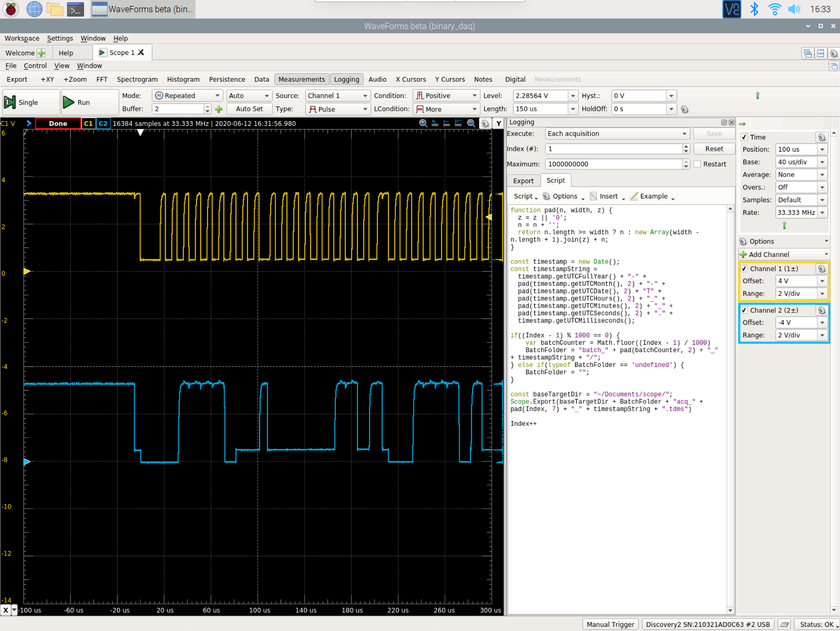Open Channel 1 settings gear

tap(822, 268)
